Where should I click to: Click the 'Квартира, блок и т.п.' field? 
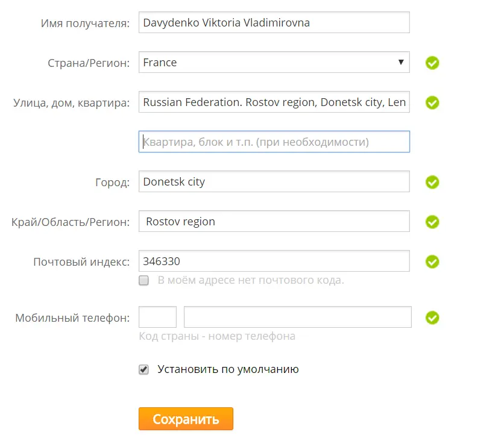click(274, 142)
